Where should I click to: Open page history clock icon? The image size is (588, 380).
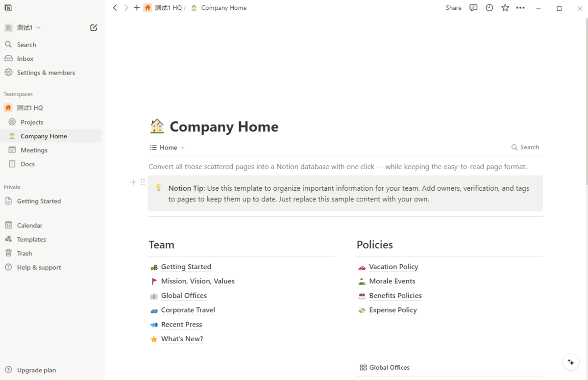(x=490, y=8)
